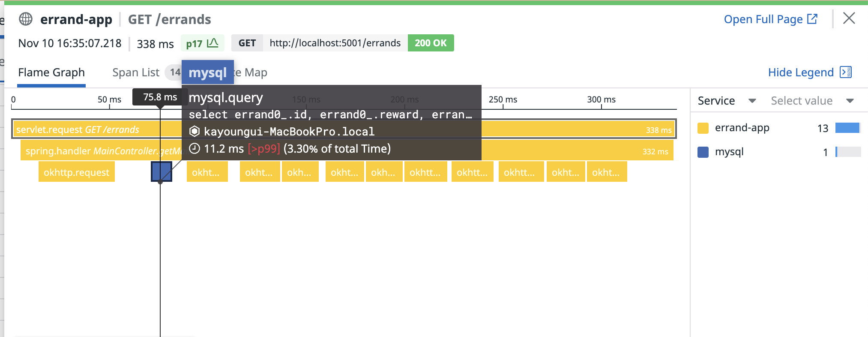Select the first okhttp.request span

coord(77,172)
